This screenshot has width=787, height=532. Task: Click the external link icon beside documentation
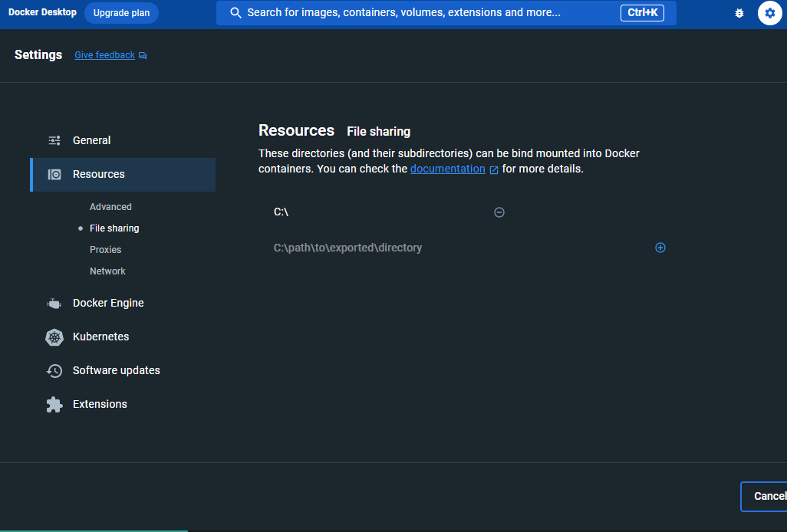[x=494, y=169]
